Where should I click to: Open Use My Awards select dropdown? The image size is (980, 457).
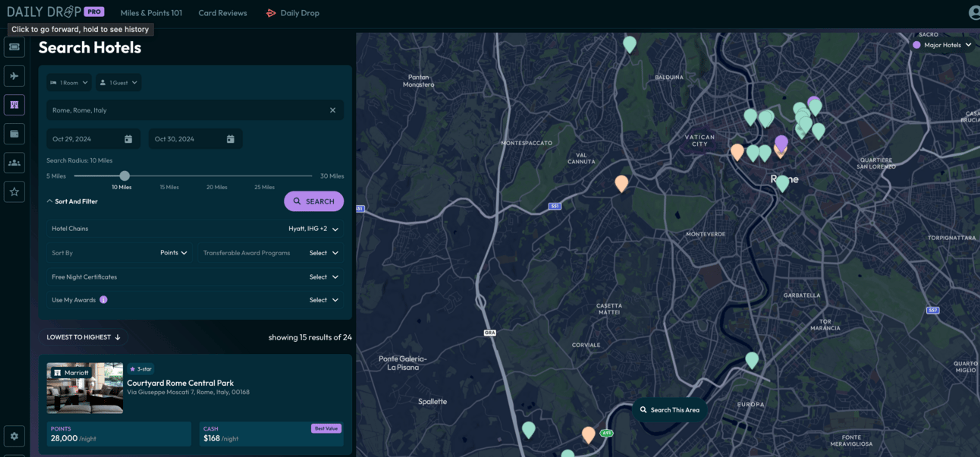click(x=195, y=300)
